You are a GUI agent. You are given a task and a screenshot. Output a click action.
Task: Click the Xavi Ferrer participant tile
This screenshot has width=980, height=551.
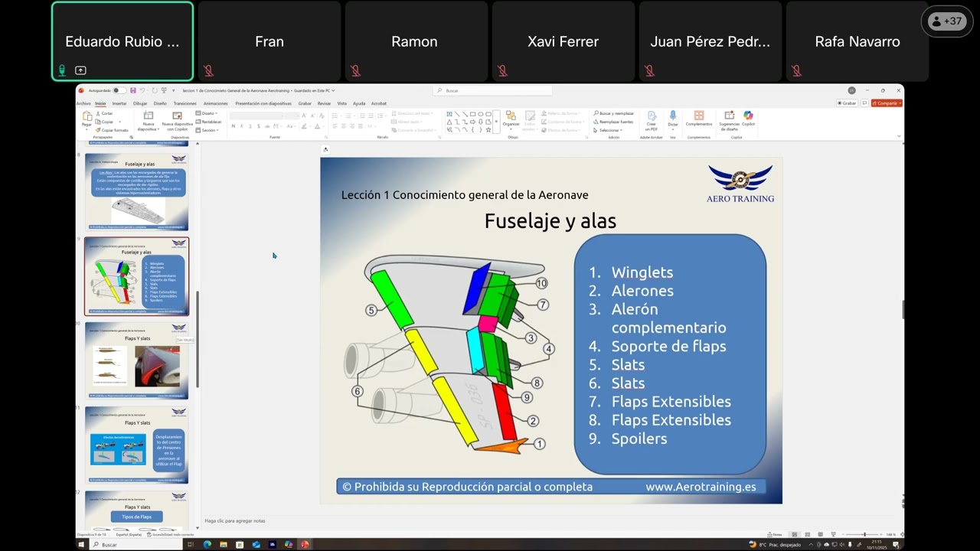[563, 41]
